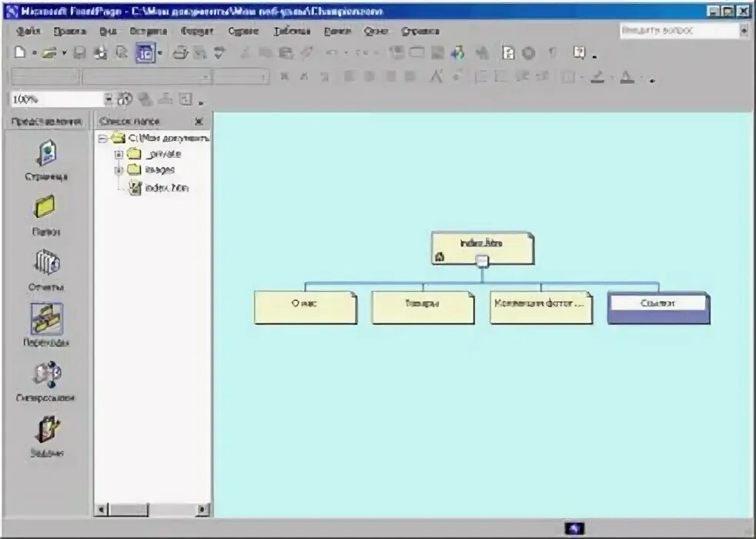Toggle the Список папок panel closed
The height and width of the screenshot is (539, 756).
(199, 121)
